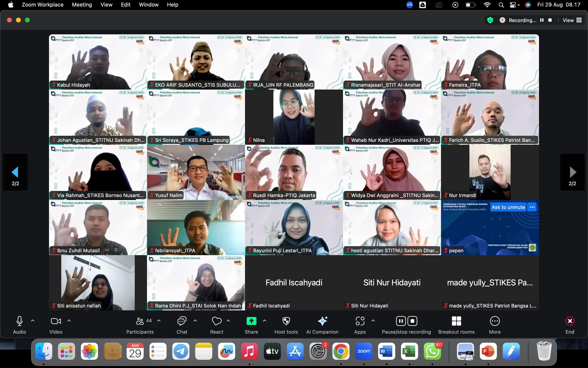Open Breakout rooms
Screen dimensions: 588x368
click(x=456, y=325)
